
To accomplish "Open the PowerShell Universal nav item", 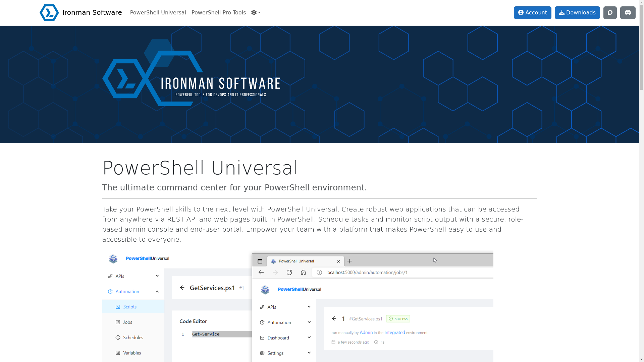I will (158, 13).
